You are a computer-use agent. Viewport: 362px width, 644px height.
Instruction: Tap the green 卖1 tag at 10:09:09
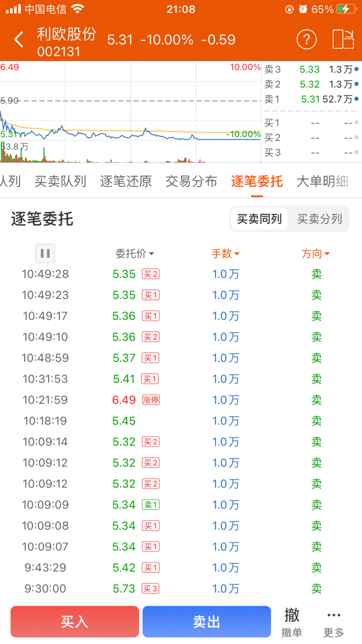151,505
